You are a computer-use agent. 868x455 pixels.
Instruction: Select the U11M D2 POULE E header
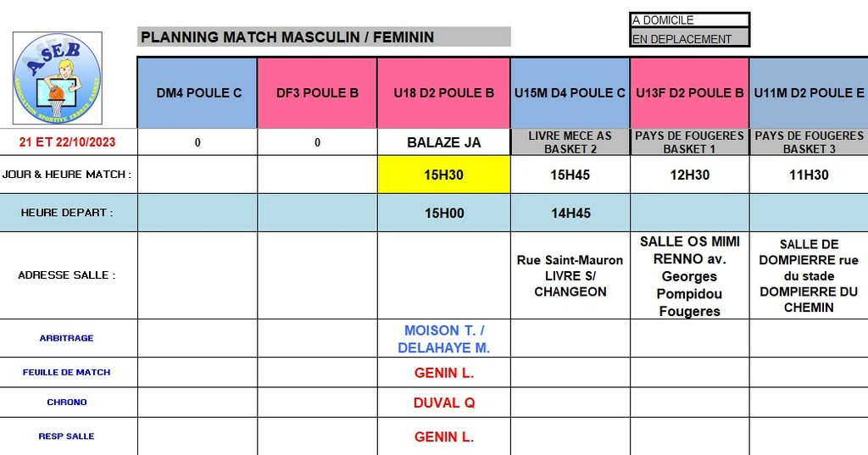[809, 93]
